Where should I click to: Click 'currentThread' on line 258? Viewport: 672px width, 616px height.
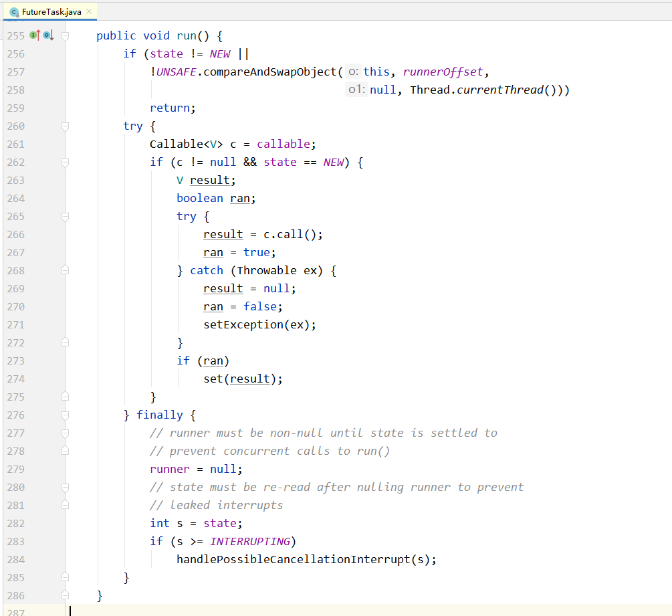coord(500,90)
